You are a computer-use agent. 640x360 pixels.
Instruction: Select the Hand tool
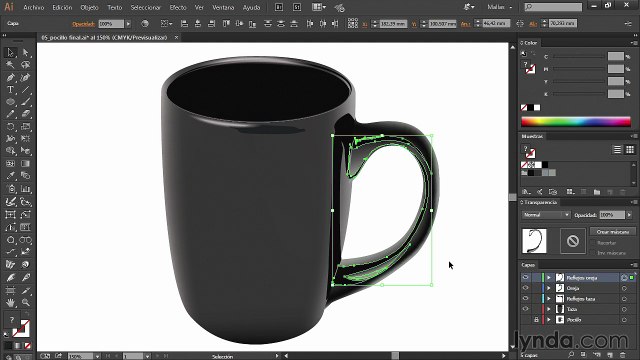pyautogui.click(x=10, y=303)
